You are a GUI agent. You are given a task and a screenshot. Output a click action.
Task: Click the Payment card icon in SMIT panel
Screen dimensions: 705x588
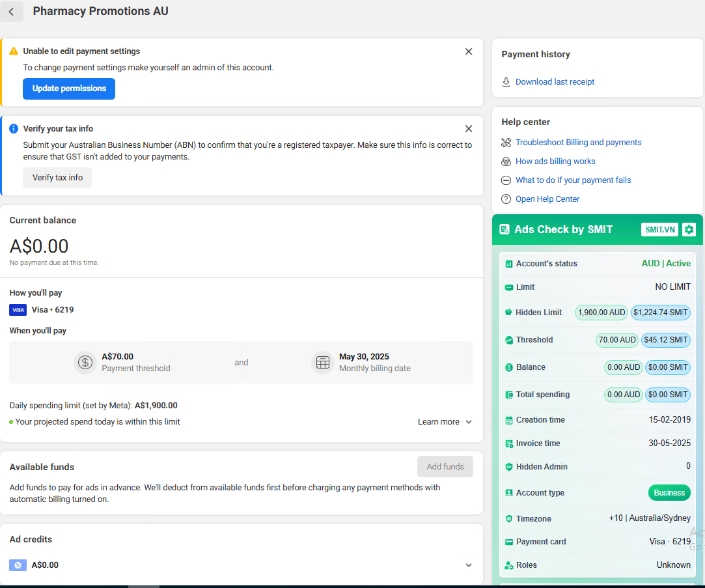click(509, 542)
